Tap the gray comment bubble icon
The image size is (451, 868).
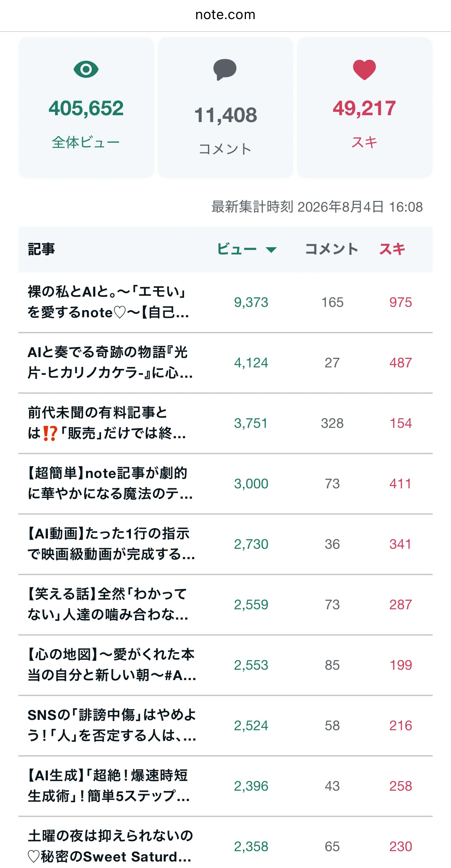(x=225, y=70)
